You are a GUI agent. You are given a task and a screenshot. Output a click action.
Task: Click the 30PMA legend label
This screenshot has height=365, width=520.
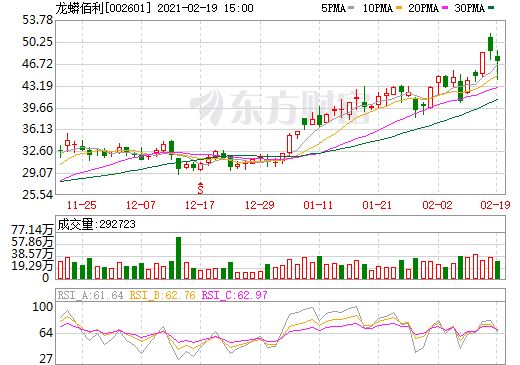coord(470,8)
